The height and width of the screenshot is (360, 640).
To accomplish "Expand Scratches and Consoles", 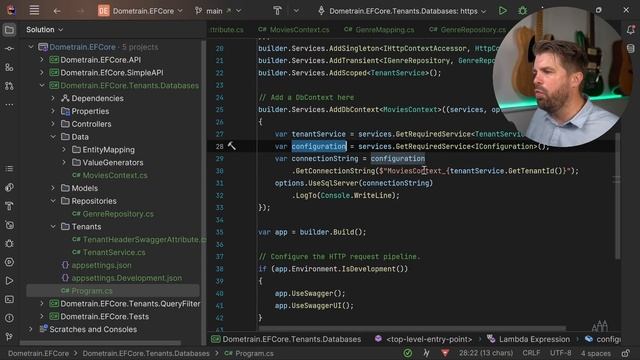I will click(31, 329).
